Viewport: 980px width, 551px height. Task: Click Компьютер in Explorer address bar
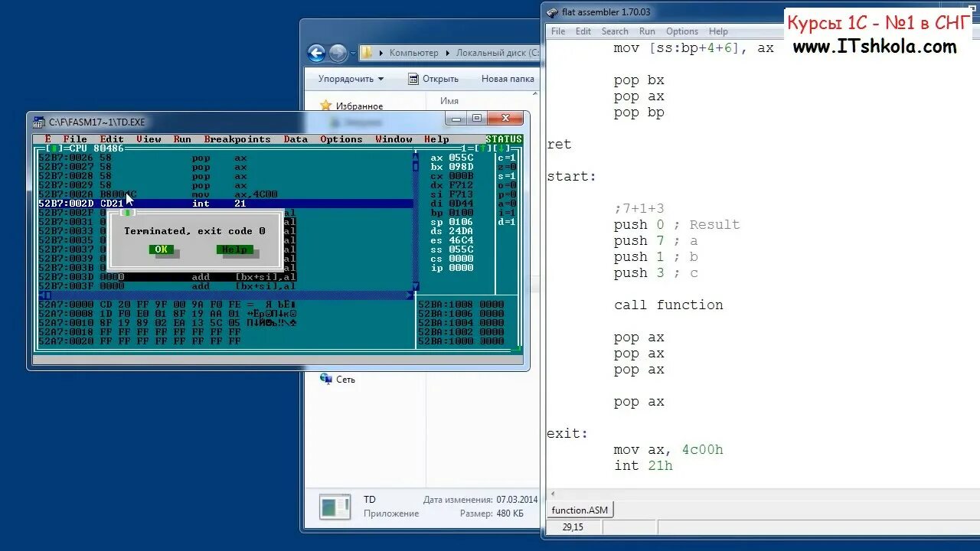pos(413,53)
